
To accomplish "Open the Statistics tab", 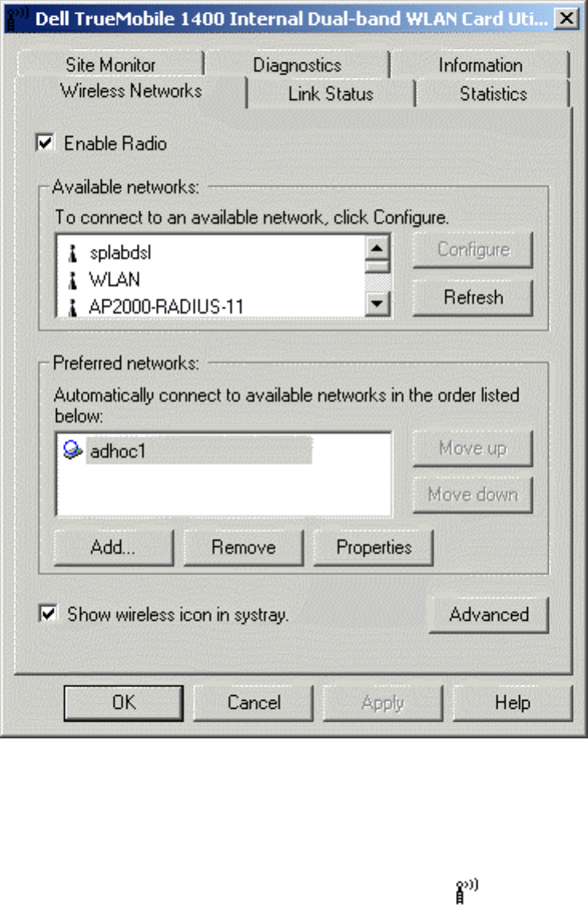I will [493, 94].
